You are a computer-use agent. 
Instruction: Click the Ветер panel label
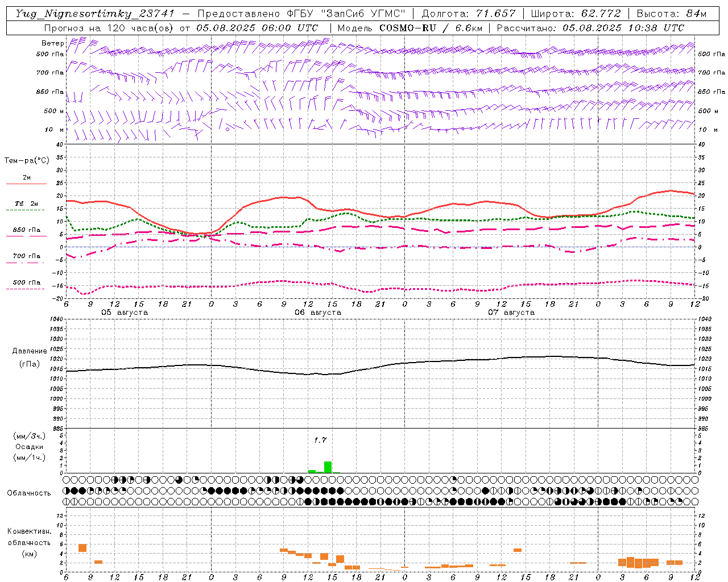52,43
